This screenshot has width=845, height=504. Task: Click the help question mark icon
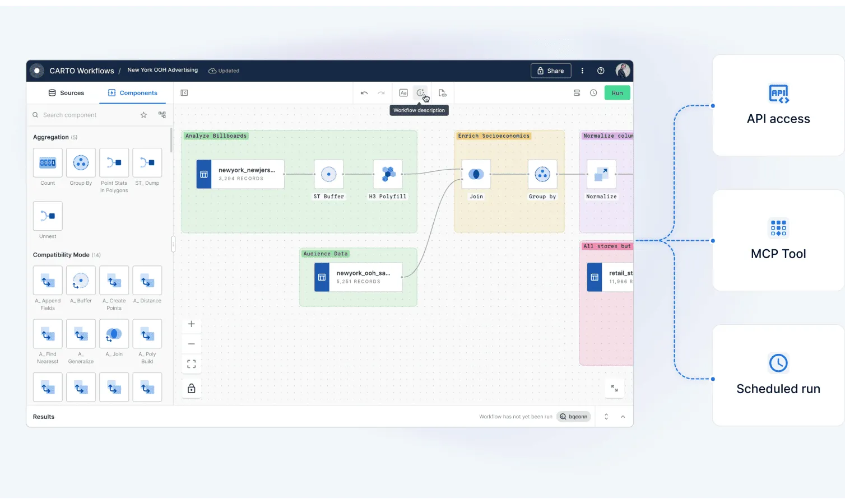(x=601, y=71)
